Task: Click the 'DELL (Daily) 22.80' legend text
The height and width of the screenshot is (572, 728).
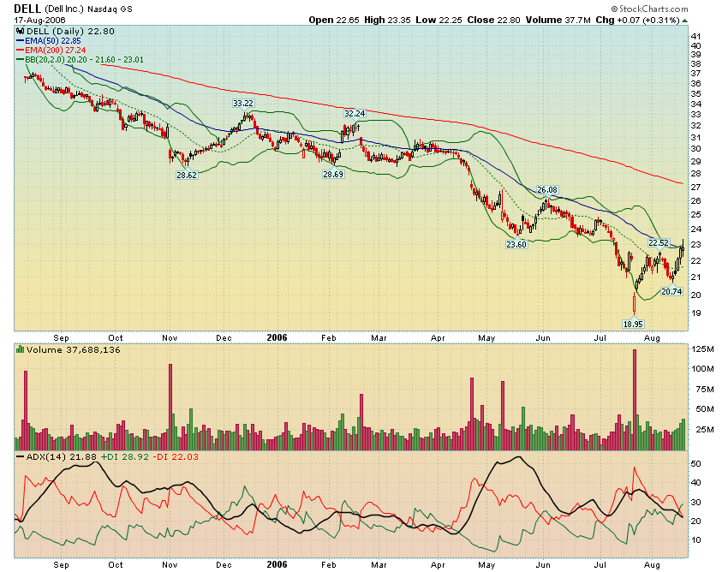Action: tap(70, 32)
